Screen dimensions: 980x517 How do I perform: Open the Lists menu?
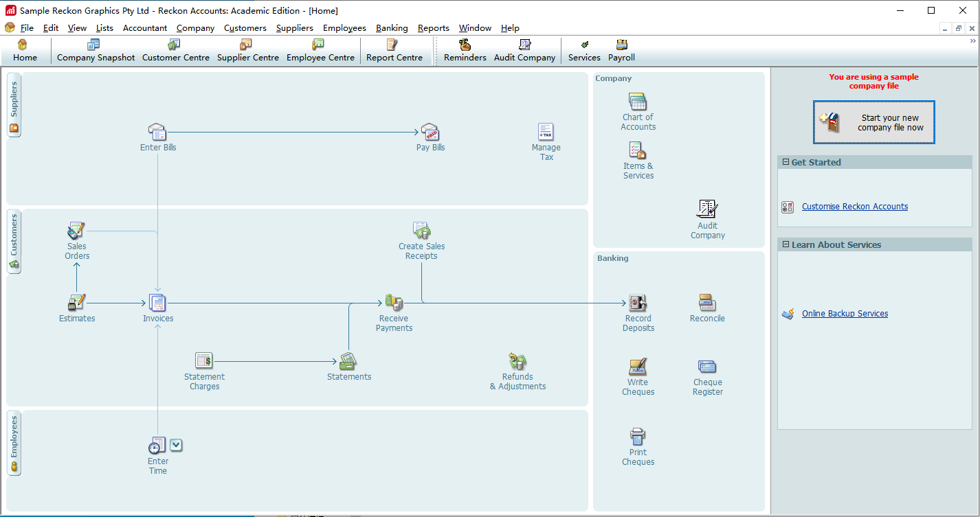(x=104, y=28)
